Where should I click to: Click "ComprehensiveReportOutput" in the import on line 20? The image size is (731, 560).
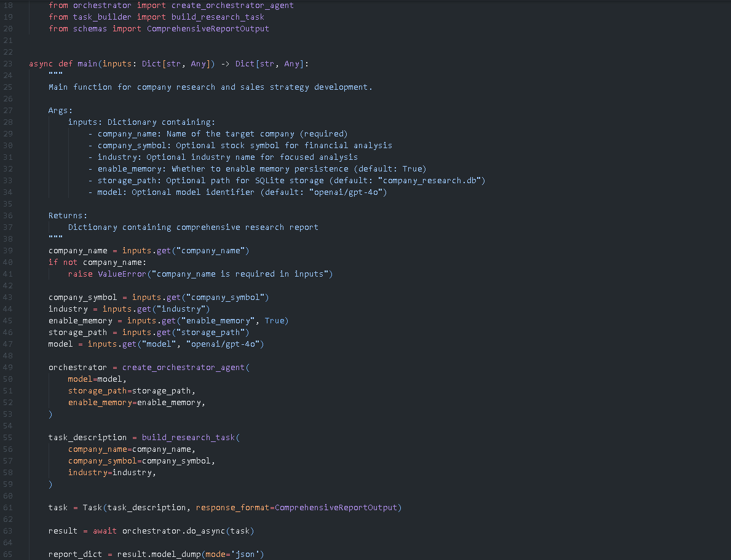(208, 29)
